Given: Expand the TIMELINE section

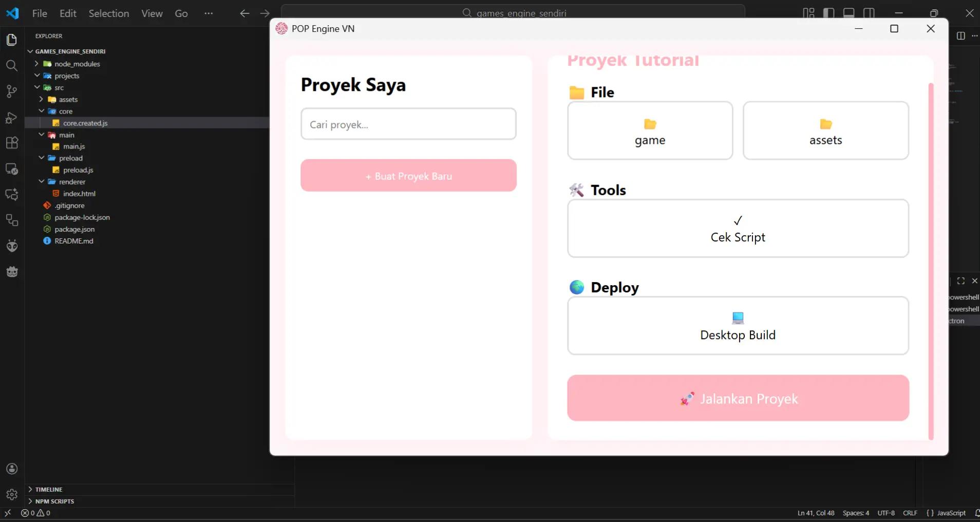Looking at the screenshot, I should click(49, 489).
